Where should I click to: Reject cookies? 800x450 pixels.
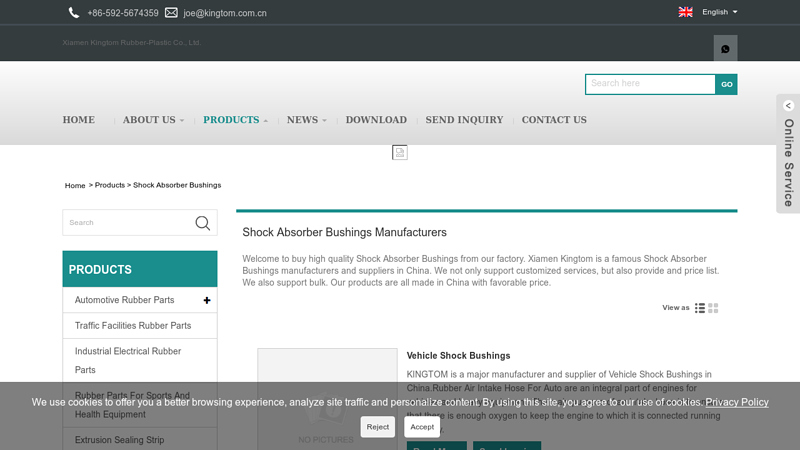click(378, 427)
